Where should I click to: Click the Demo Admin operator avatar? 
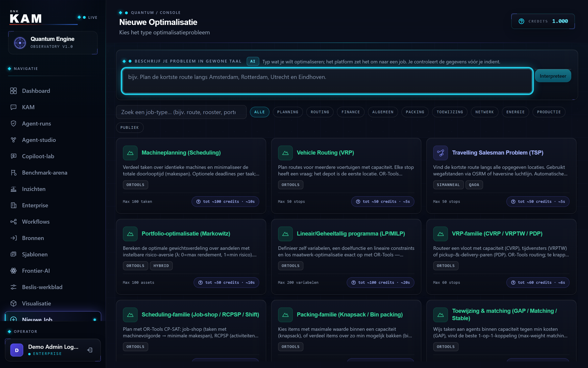click(17, 350)
